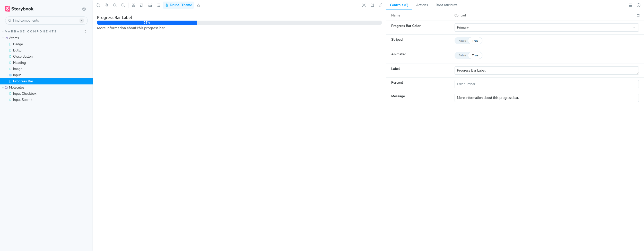Set Animated control to False
This screenshot has height=251, width=644.
pyautogui.click(x=462, y=55)
